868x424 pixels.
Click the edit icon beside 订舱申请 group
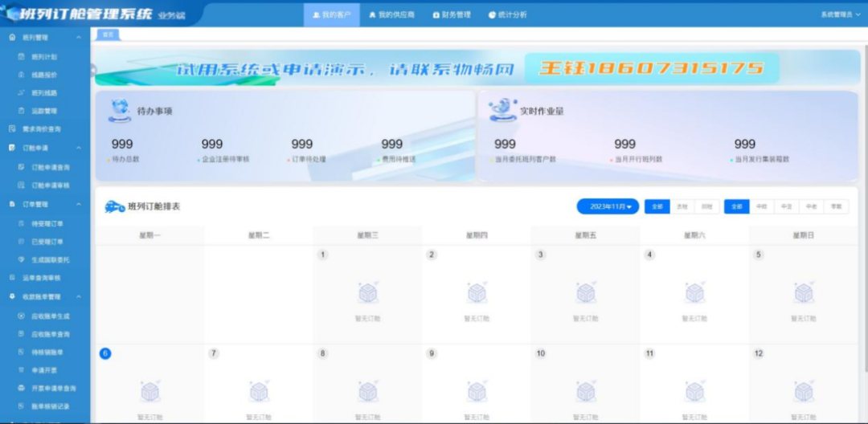click(12, 148)
